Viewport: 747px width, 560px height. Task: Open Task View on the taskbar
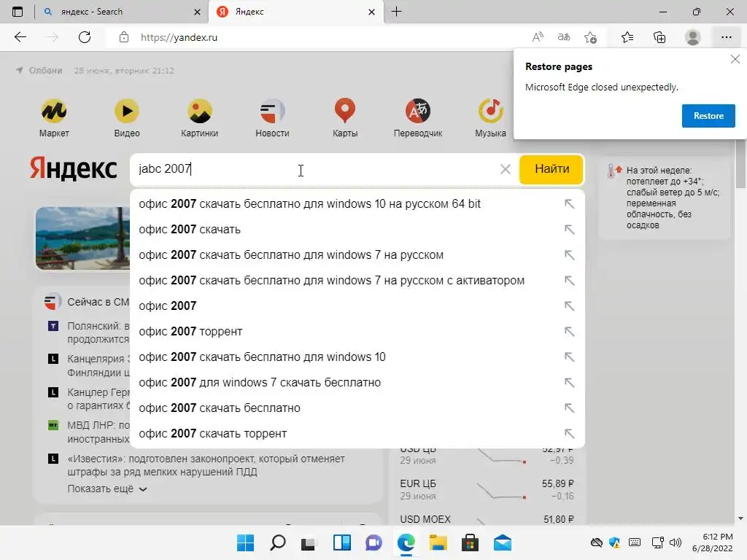click(x=309, y=542)
